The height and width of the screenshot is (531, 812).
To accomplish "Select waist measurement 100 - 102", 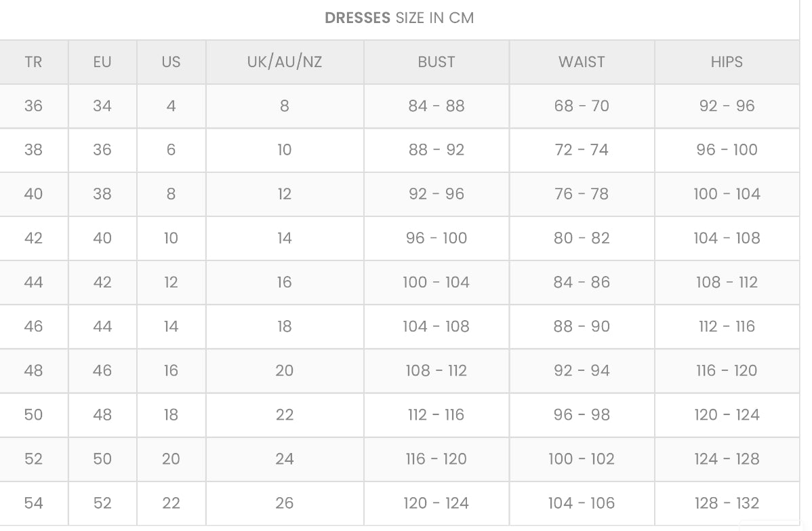I will pyautogui.click(x=582, y=458).
